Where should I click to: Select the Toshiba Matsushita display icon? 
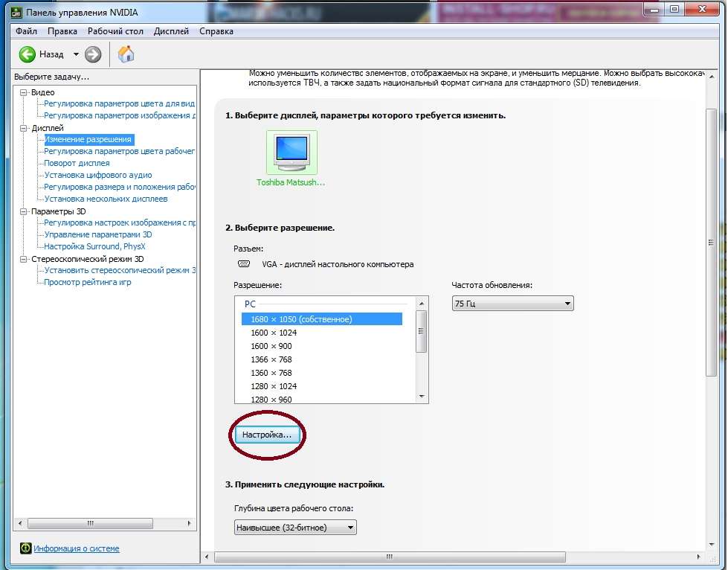[291, 153]
